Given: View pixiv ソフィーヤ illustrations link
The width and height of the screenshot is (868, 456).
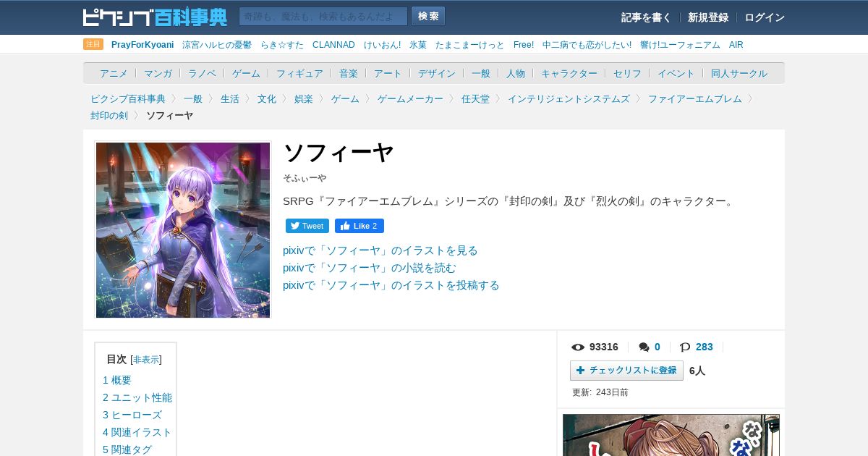Looking at the screenshot, I should [x=380, y=250].
